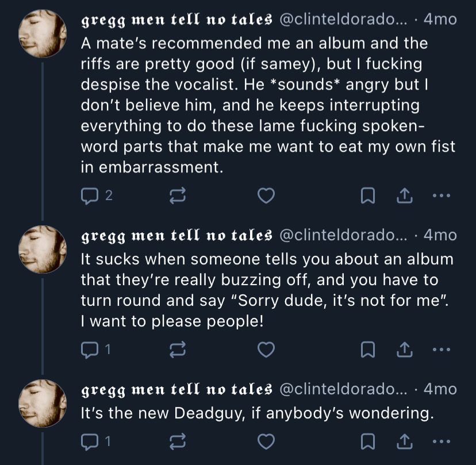Open the second post's 4mo timestamp
The height and width of the screenshot is (465, 476).
(x=440, y=235)
